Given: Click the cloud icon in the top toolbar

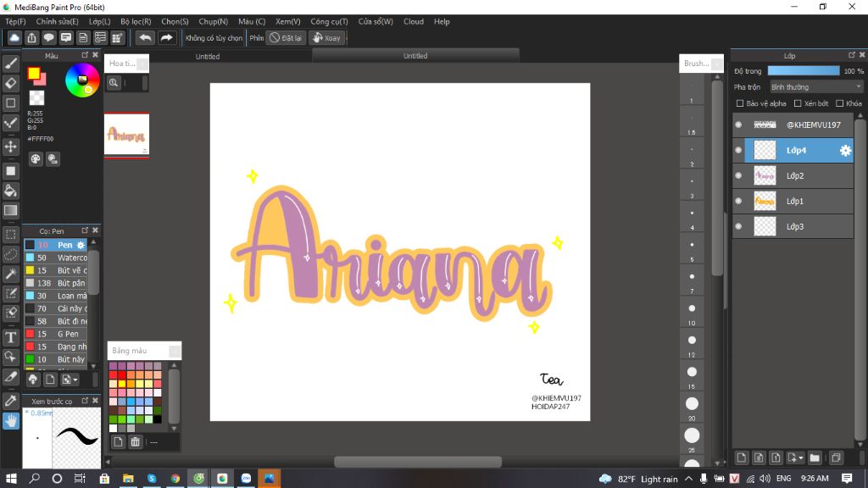Looking at the screenshot, I should (x=14, y=37).
